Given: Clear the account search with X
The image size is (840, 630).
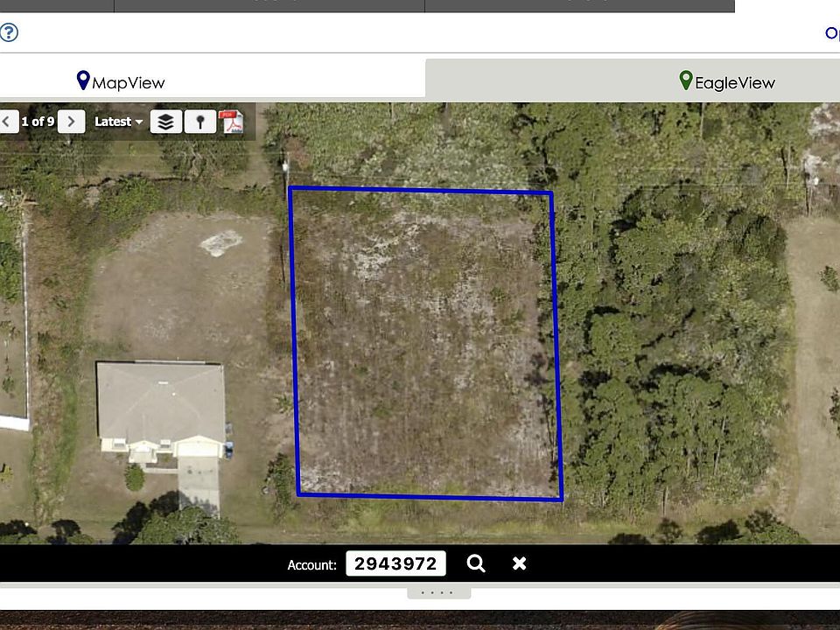Looking at the screenshot, I should pos(519,563).
